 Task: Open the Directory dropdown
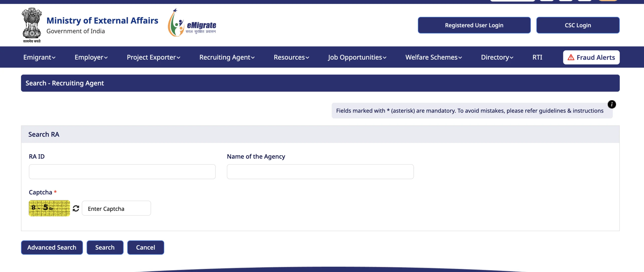tap(497, 57)
